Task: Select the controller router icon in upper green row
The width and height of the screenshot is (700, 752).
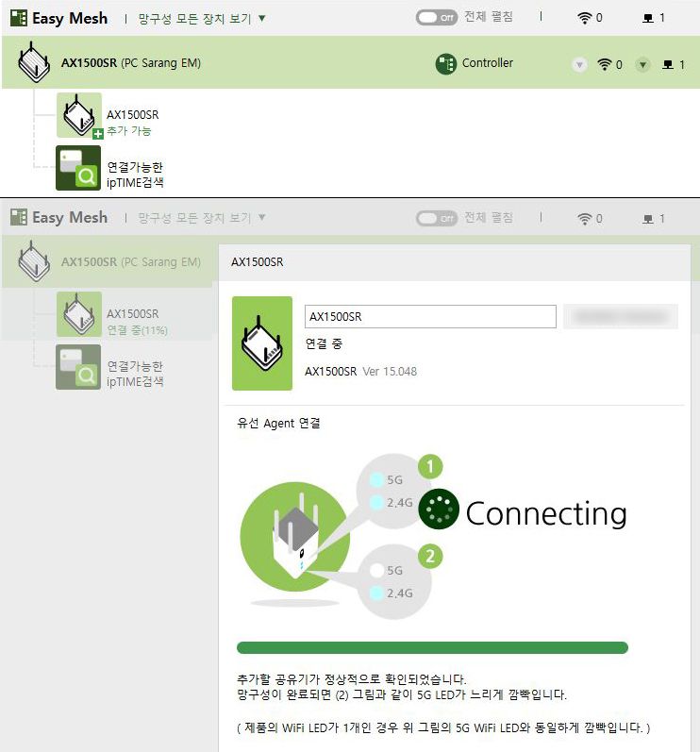Action: (34, 62)
